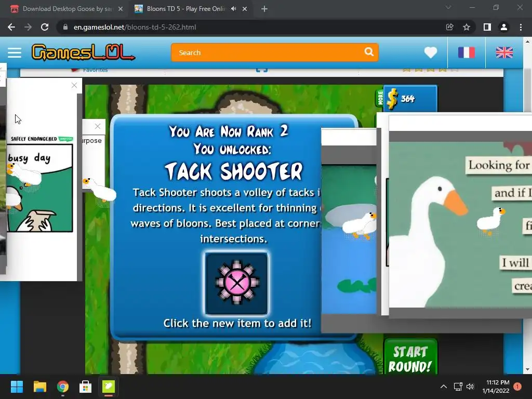Open the Windows Start menu
The image size is (532, 399).
(x=17, y=387)
